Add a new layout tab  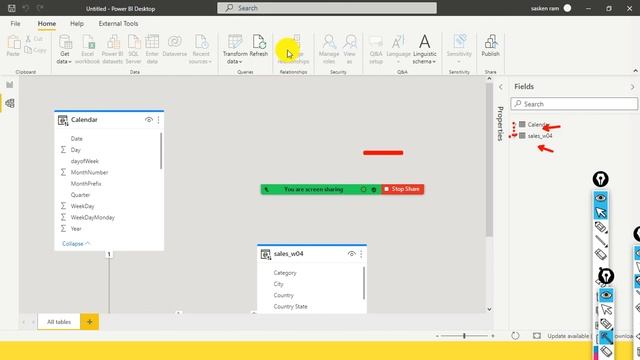tap(89, 322)
